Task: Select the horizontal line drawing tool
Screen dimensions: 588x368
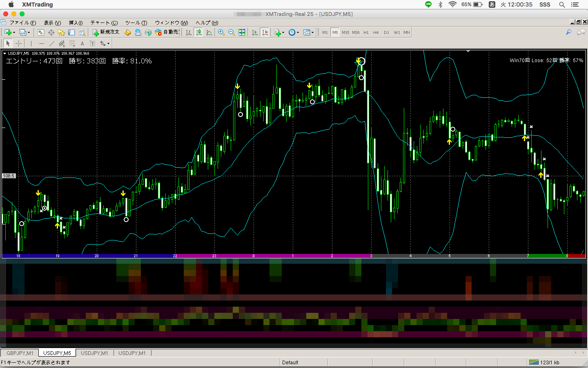Action: coord(41,43)
